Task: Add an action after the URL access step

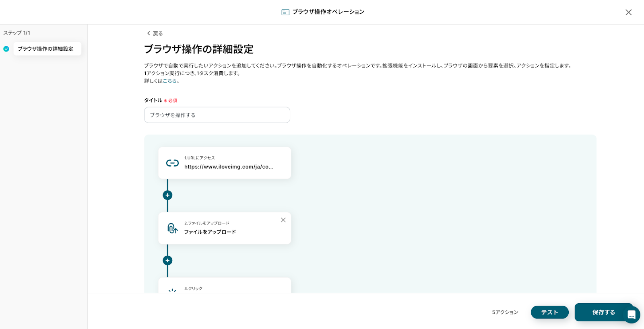Action: pyautogui.click(x=167, y=195)
